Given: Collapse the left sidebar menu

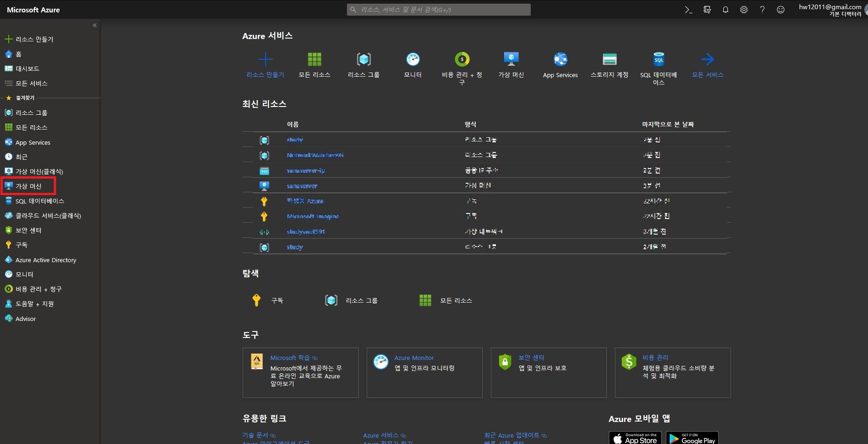Looking at the screenshot, I should click(x=95, y=25).
